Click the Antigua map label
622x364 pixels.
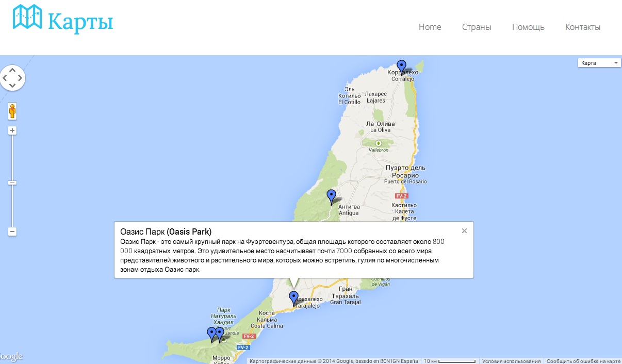[x=349, y=213]
